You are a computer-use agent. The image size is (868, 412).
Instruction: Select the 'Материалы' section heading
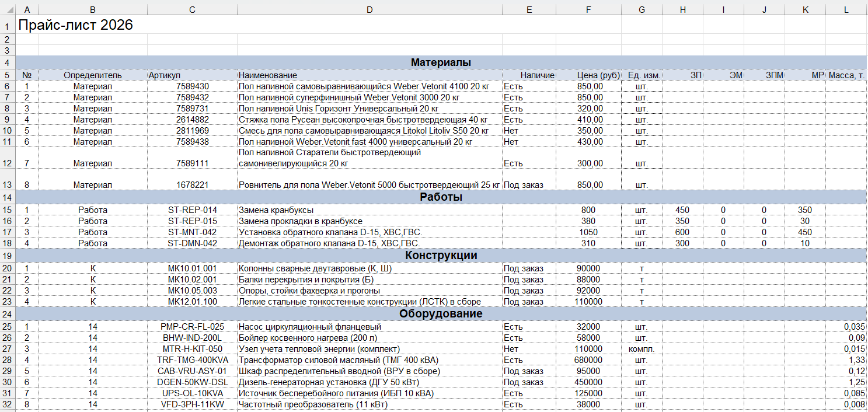coord(441,62)
